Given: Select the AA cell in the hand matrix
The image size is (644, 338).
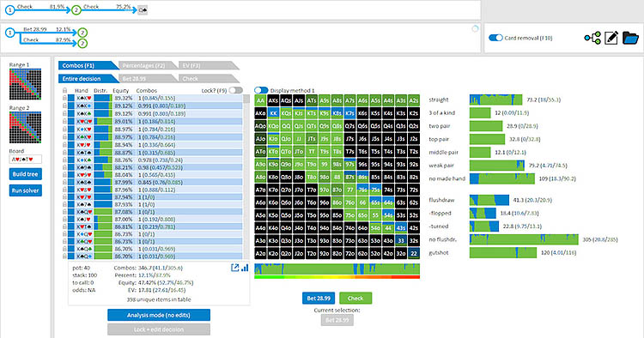Looking at the screenshot, I should pyautogui.click(x=260, y=100).
